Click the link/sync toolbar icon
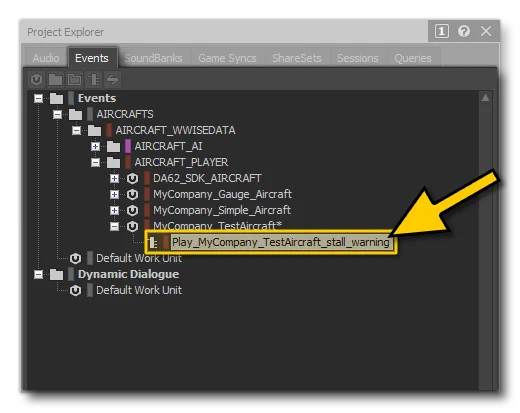520x413 pixels. click(x=112, y=80)
